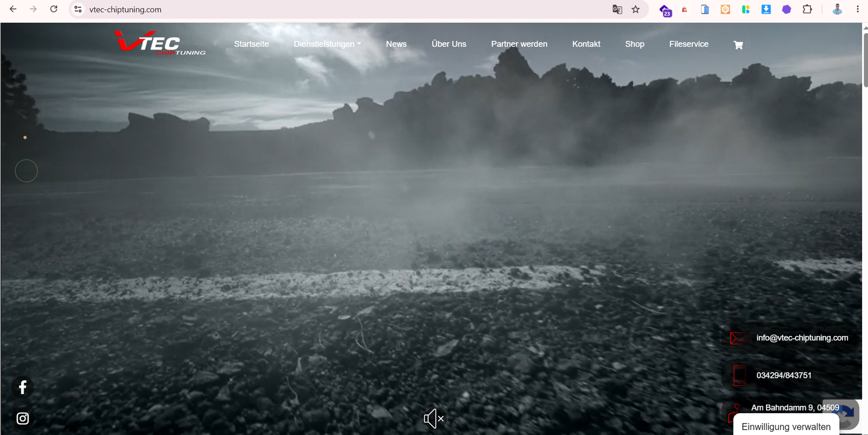View site information icon in address bar
Viewport: 868px width, 435px height.
coord(78,9)
